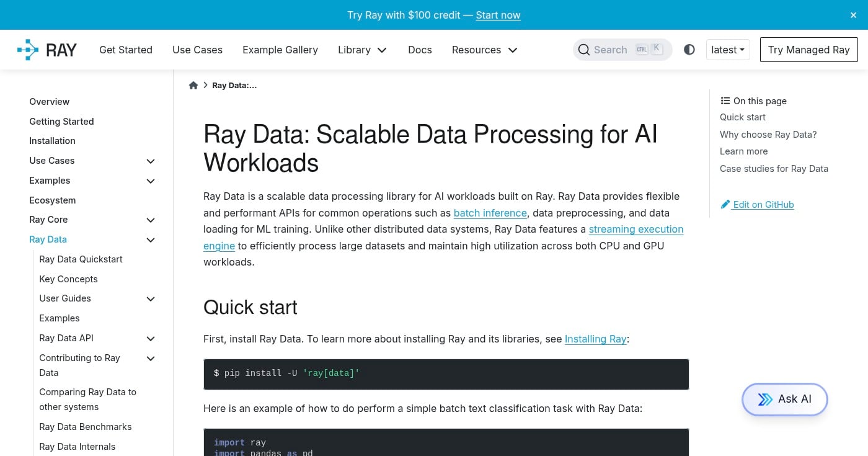This screenshot has width=868, height=456.
Task: Click the Edit on GitHub link
Action: [x=763, y=205]
